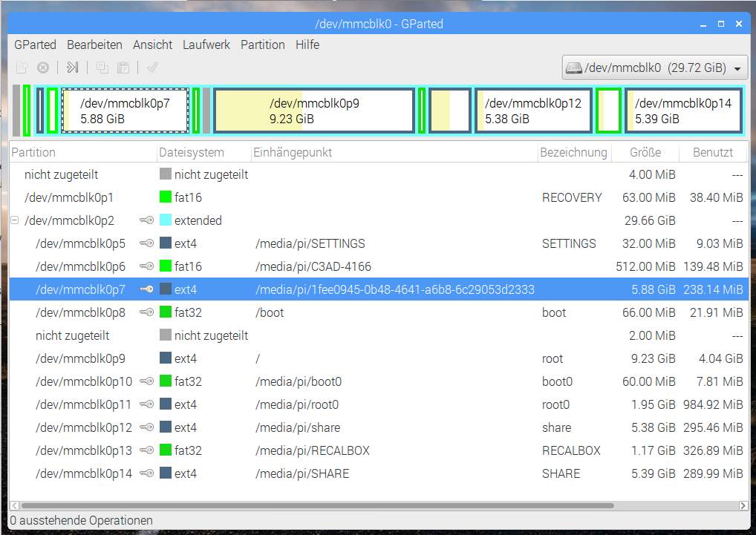
Task: Click the New partition toolbar icon
Action: click(x=22, y=68)
